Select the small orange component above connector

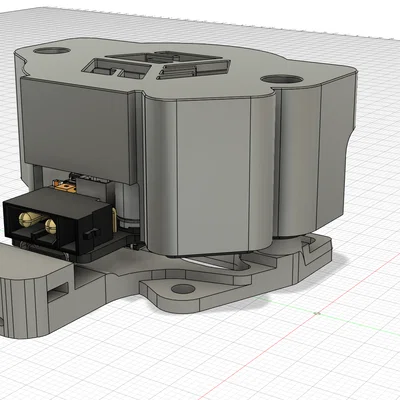(66, 187)
